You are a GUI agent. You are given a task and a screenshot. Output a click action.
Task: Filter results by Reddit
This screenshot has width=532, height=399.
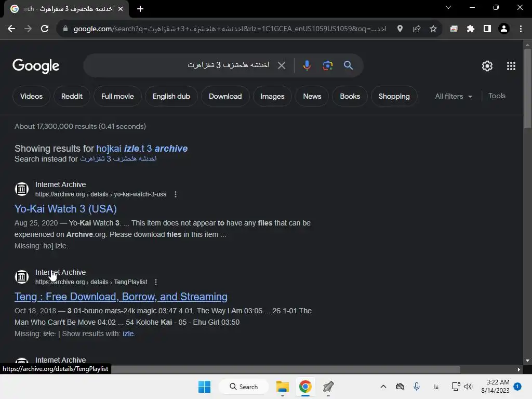[72, 96]
